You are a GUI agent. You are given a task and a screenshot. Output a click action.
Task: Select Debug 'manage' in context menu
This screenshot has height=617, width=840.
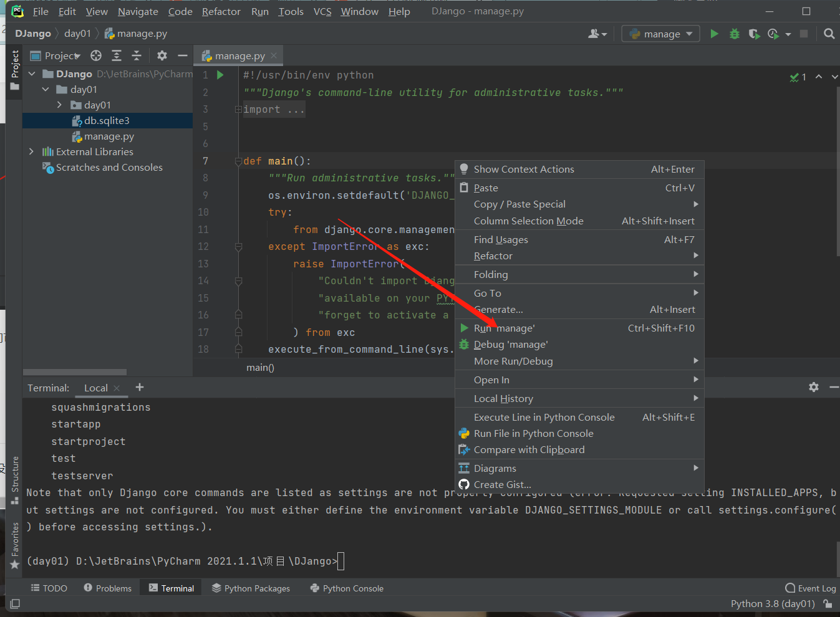pos(580,344)
